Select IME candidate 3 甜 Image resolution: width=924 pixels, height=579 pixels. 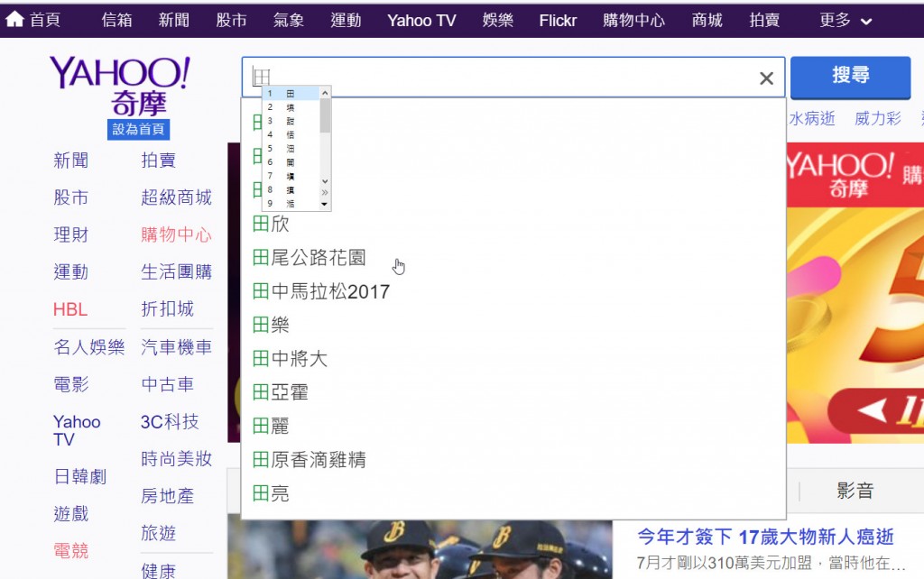coord(291,121)
